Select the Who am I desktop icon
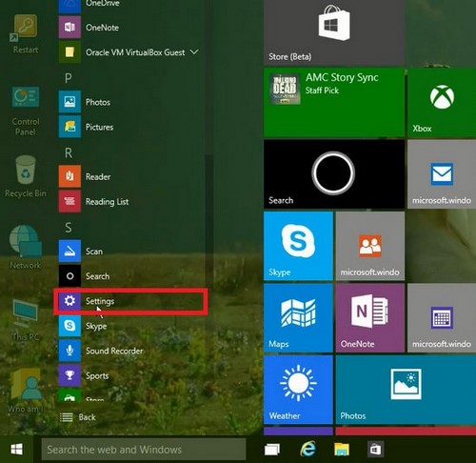The height and width of the screenshot is (463, 476). [x=25, y=391]
